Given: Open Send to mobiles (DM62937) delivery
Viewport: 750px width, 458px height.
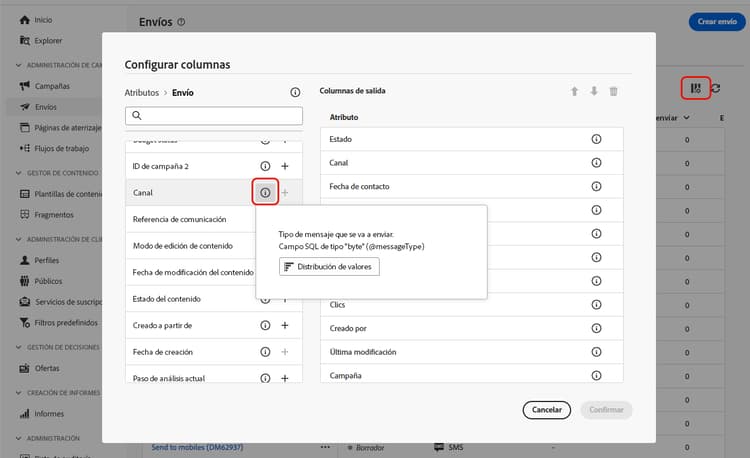Looking at the screenshot, I should (x=197, y=447).
